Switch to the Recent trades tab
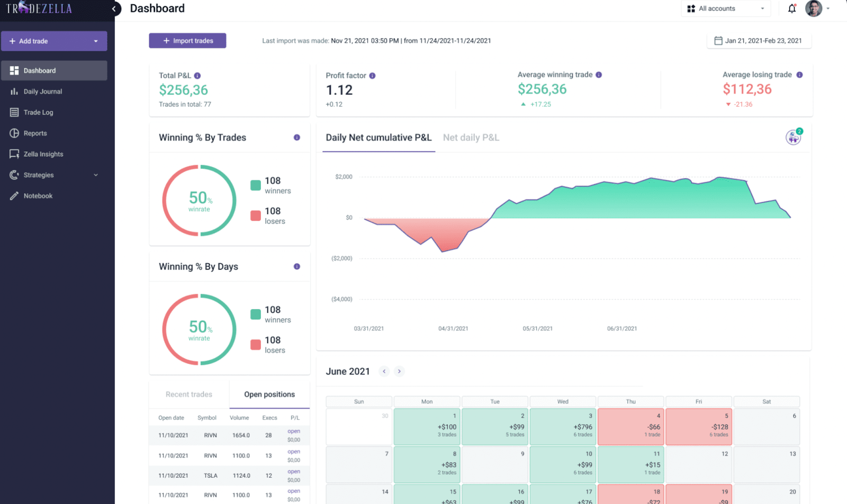 [x=188, y=394]
